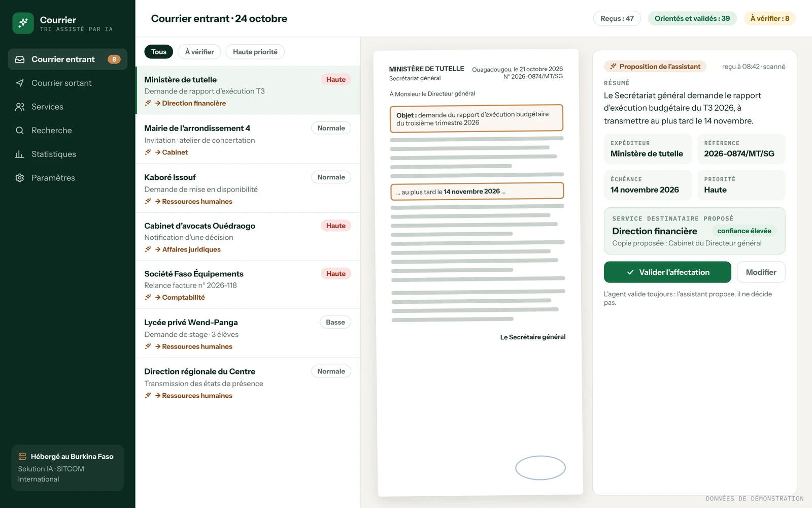
Task: Click the checkmark icon in Valider l'affectation
Action: 630,272
